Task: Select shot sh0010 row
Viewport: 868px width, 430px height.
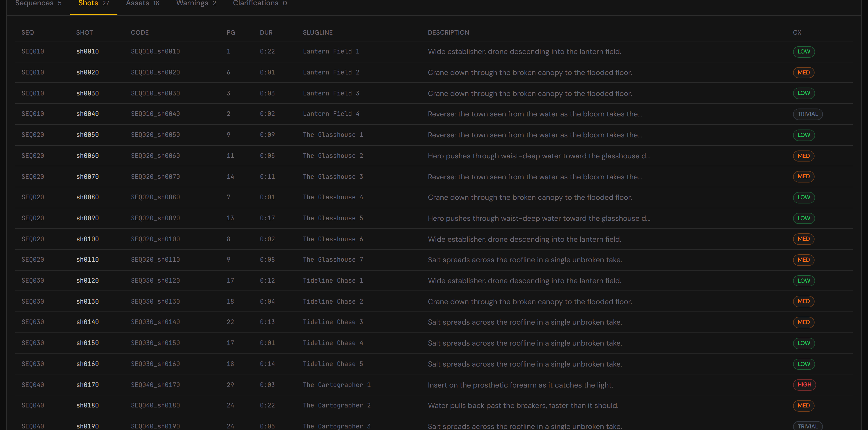Action: pos(434,52)
